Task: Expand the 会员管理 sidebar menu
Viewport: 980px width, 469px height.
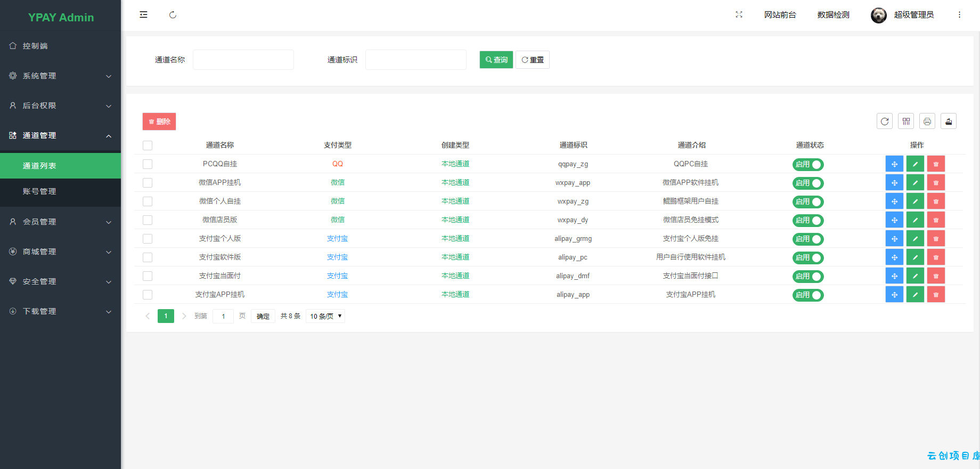Action: (x=61, y=222)
